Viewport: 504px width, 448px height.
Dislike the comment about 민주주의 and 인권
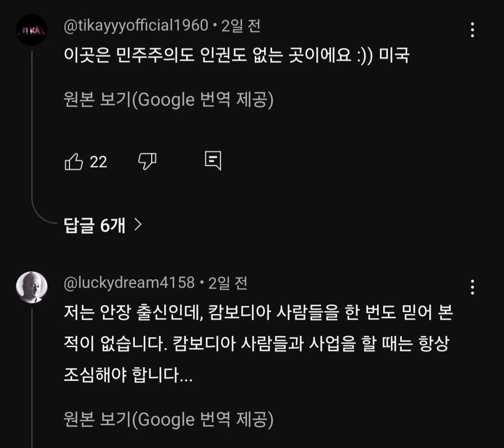[x=147, y=162]
